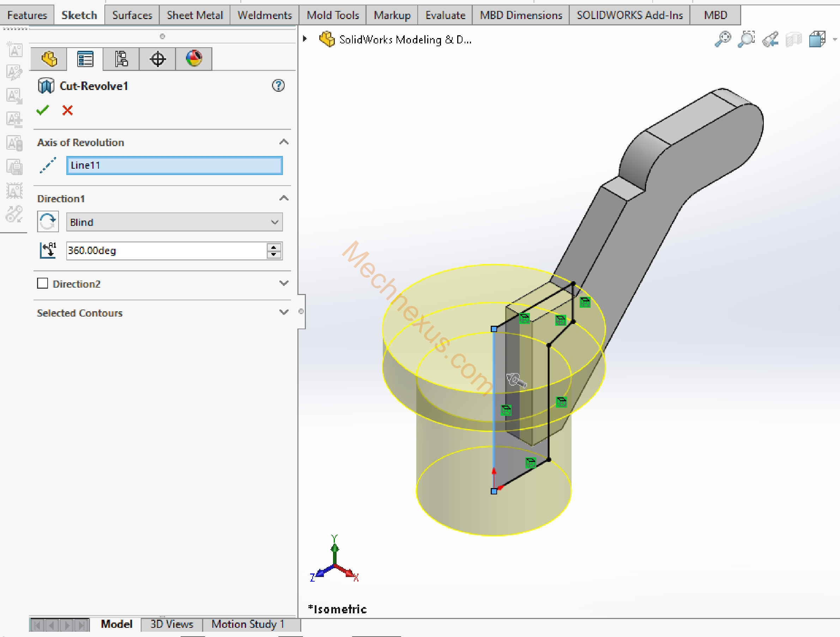Image resolution: width=840 pixels, height=637 pixels.
Task: Increase the angle with spinner up arrow
Action: [x=274, y=247]
